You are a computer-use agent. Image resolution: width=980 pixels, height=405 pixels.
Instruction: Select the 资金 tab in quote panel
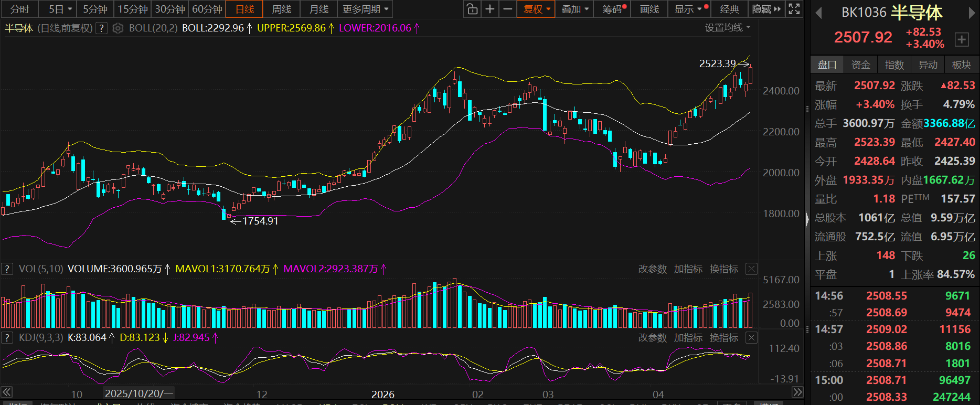(860, 65)
